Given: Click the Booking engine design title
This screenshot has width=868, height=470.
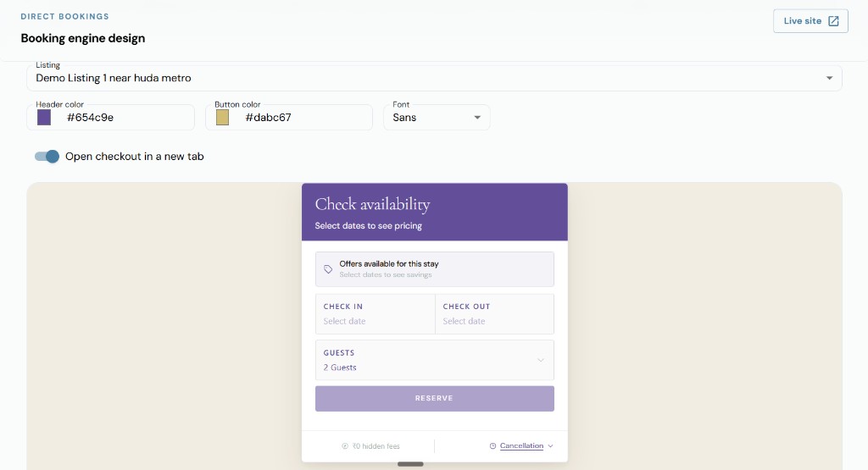Looking at the screenshot, I should pos(83,38).
